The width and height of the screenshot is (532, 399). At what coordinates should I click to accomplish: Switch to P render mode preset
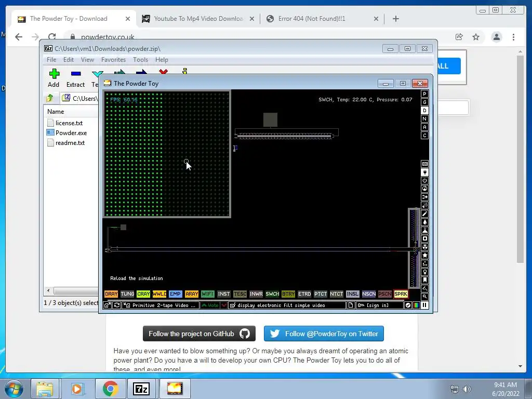424,94
